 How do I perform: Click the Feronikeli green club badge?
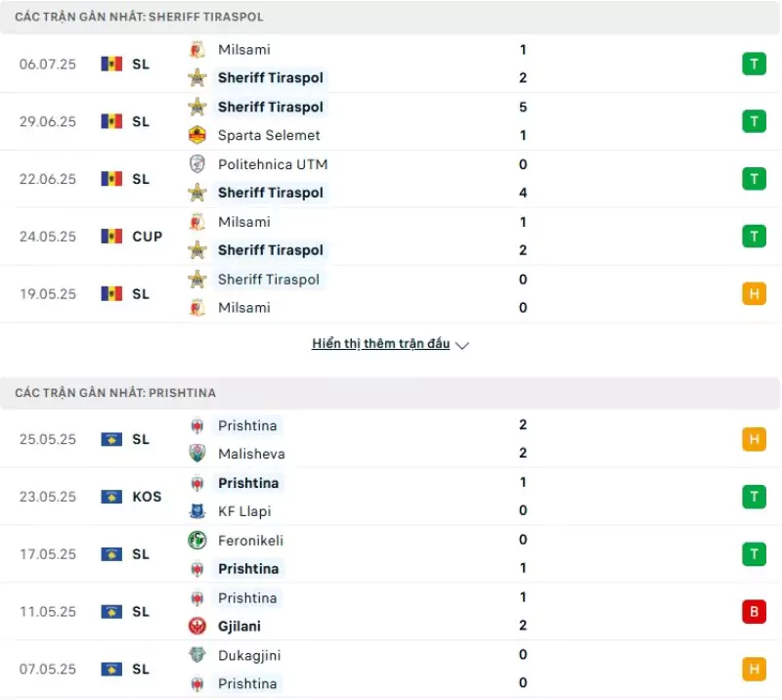tap(197, 540)
